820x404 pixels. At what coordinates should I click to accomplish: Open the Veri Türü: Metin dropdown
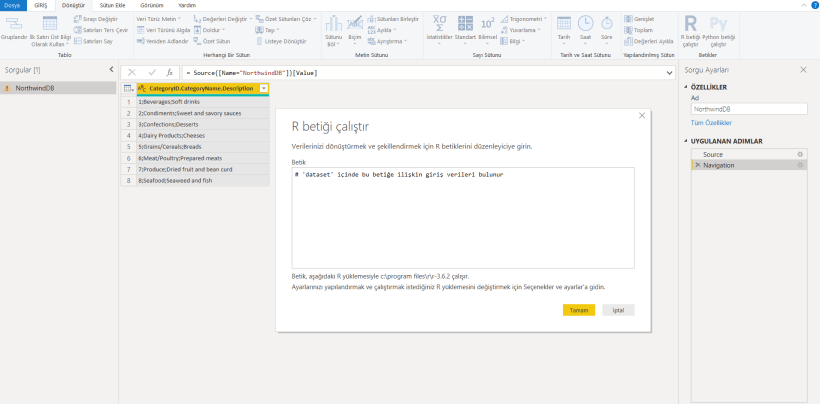point(156,18)
